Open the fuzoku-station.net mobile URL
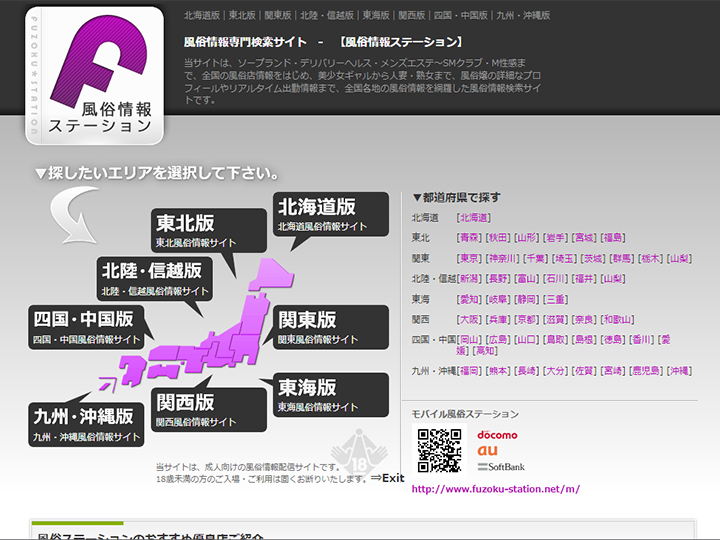The height and width of the screenshot is (540, 720). 496,489
